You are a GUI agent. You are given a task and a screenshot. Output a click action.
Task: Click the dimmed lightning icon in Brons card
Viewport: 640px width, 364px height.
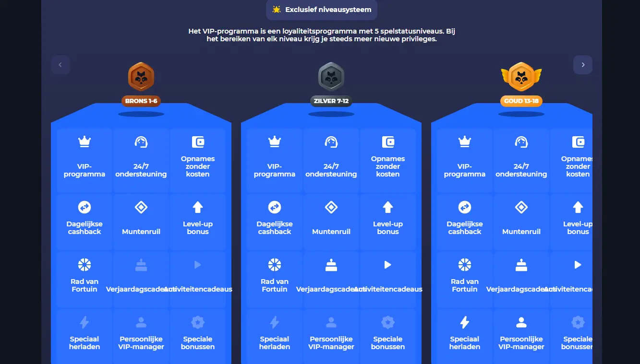pyautogui.click(x=85, y=322)
